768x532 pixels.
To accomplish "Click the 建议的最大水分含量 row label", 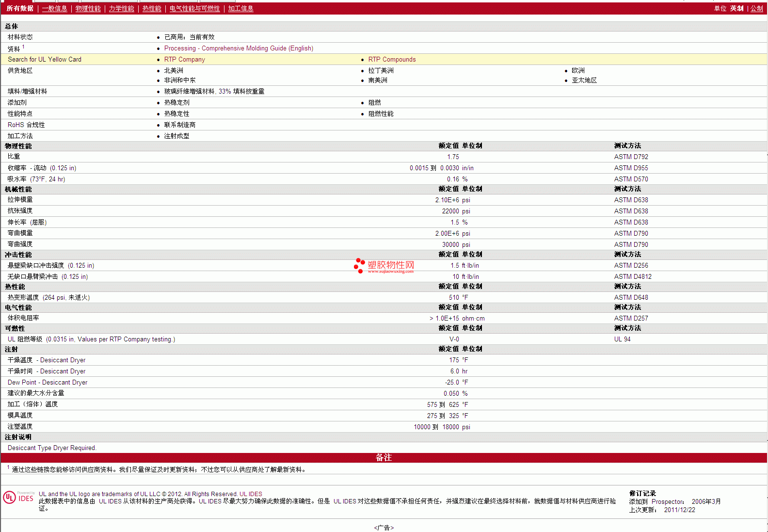I will point(36,393).
